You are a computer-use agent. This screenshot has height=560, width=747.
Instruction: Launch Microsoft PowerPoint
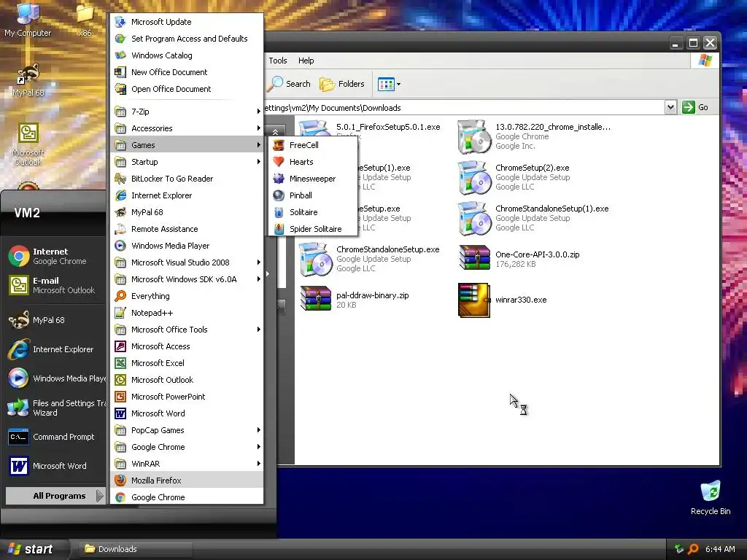point(187,397)
